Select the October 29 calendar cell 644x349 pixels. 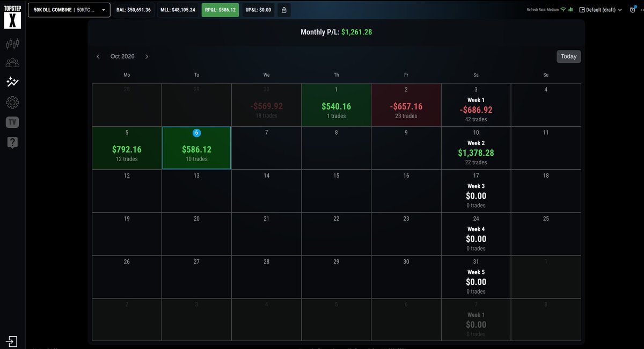point(336,277)
